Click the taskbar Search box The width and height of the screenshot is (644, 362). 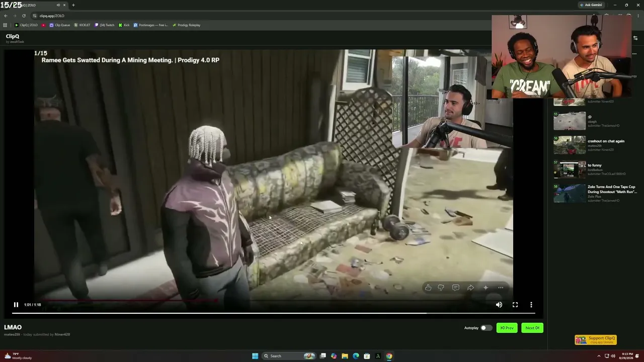[288, 356]
